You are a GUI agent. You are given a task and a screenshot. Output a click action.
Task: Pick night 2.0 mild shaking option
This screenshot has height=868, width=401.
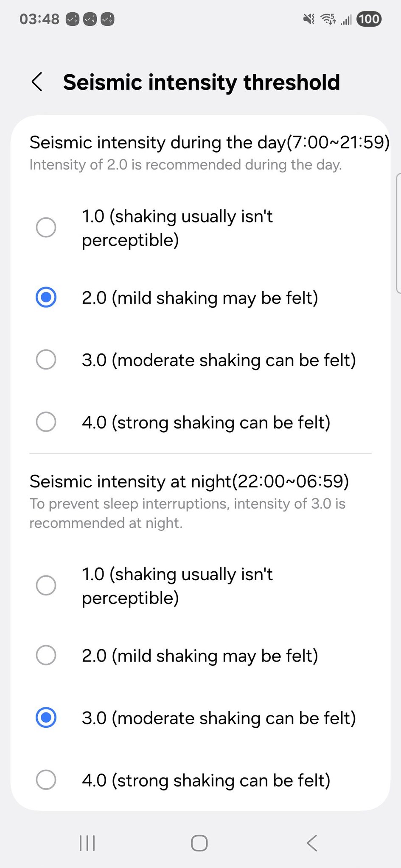coord(46,655)
